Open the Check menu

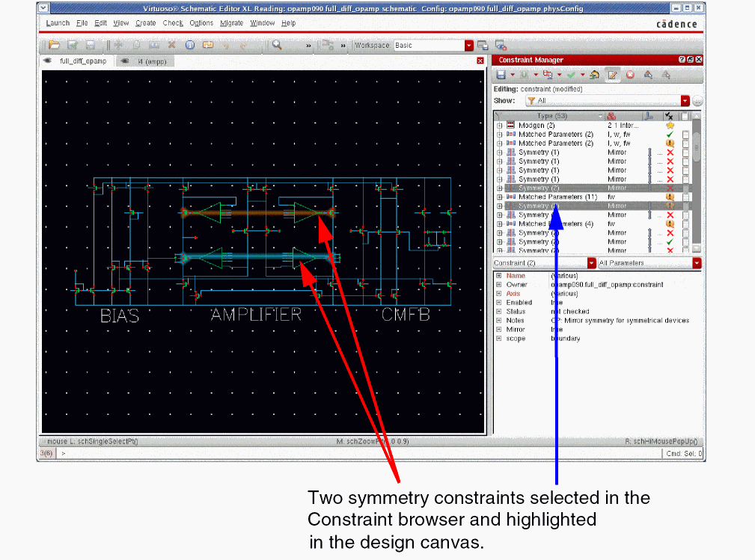click(x=173, y=23)
